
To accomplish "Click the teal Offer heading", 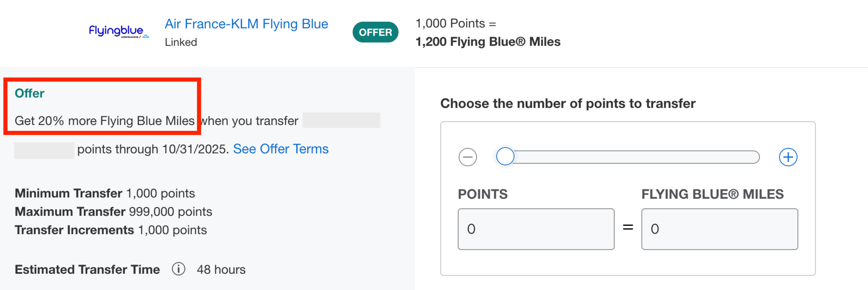I will point(30,94).
